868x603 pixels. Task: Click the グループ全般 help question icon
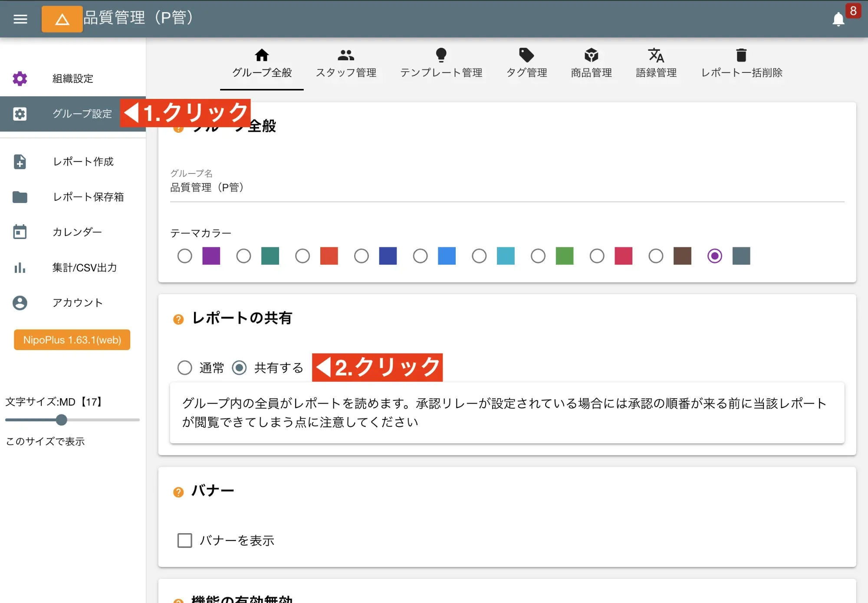[178, 128]
